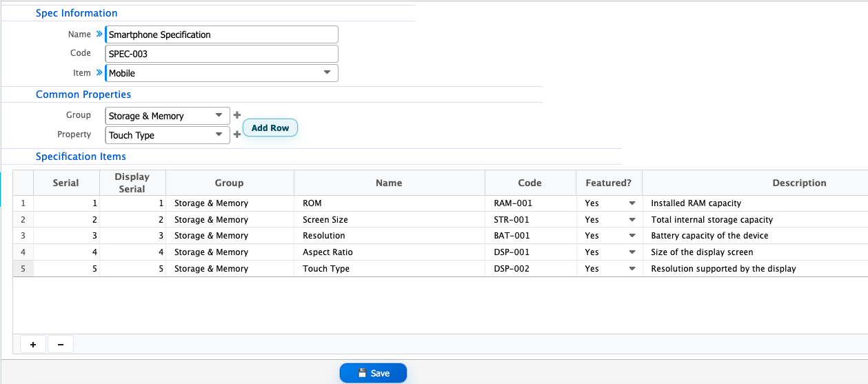868x384 pixels.
Task: Click the add row plus button below grid
Action: [33, 344]
